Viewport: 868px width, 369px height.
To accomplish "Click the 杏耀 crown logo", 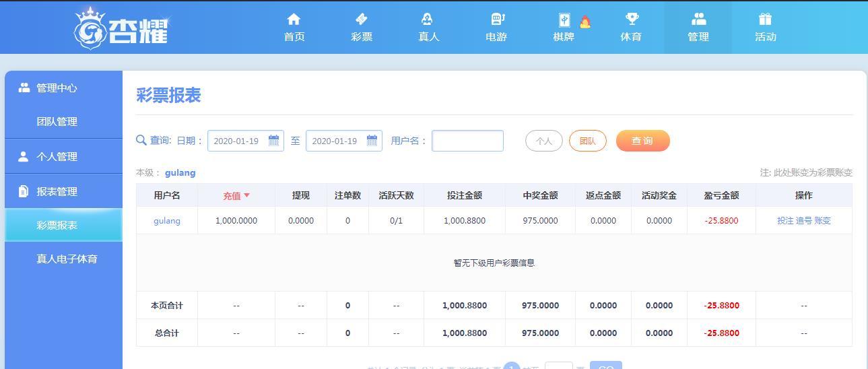I will tap(121, 28).
